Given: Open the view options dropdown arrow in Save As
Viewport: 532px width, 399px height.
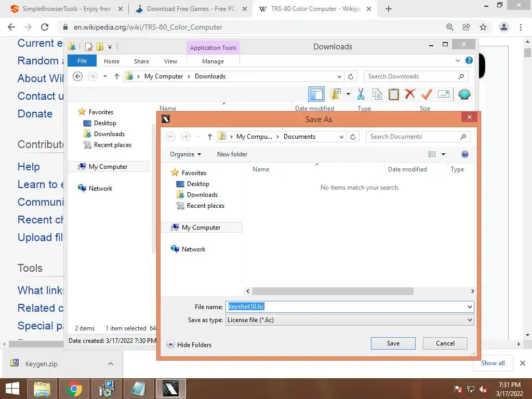Looking at the screenshot, I should [443, 154].
